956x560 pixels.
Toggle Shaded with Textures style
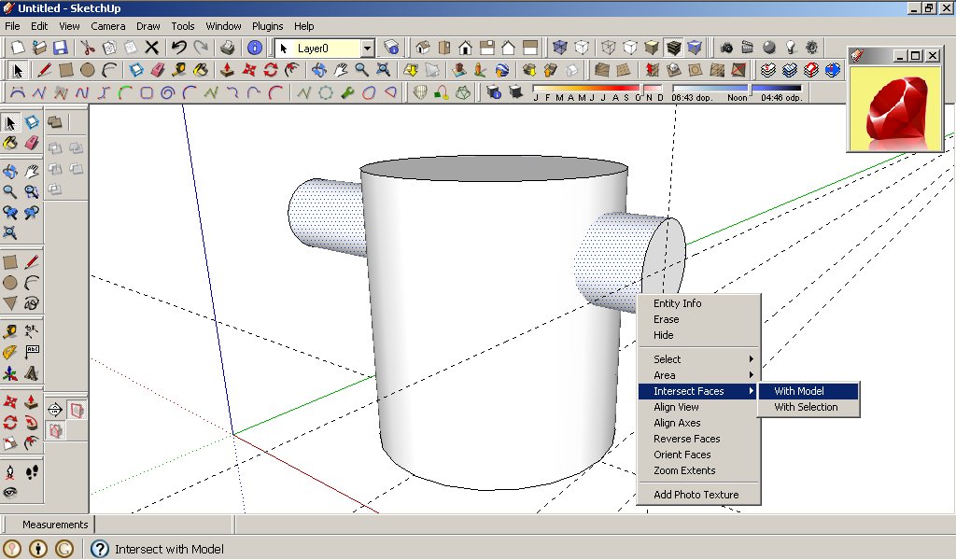click(673, 48)
